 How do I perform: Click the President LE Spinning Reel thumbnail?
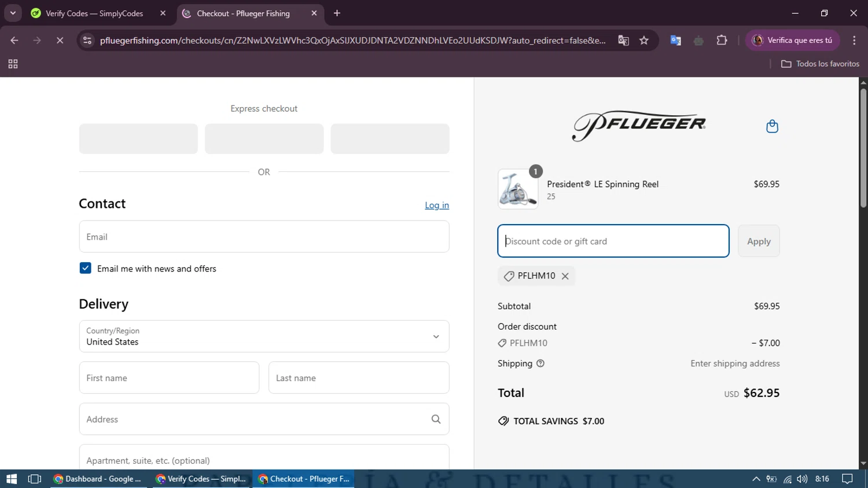click(518, 189)
